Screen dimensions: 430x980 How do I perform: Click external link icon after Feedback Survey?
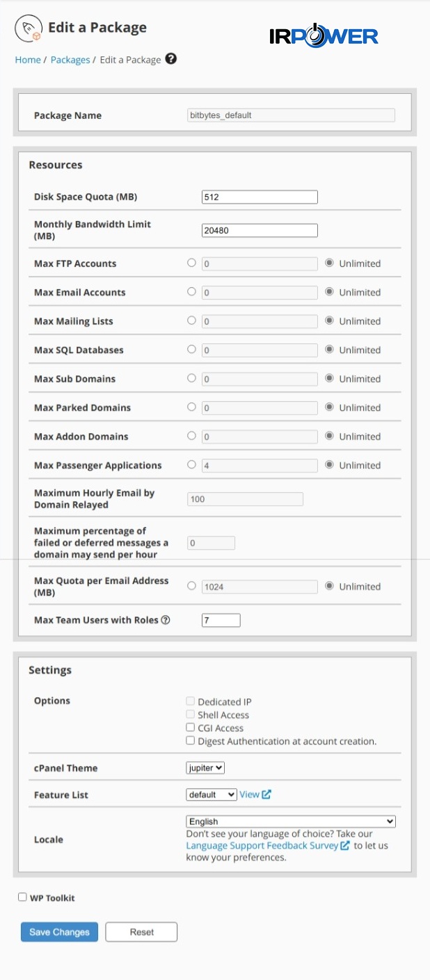pyautogui.click(x=345, y=846)
